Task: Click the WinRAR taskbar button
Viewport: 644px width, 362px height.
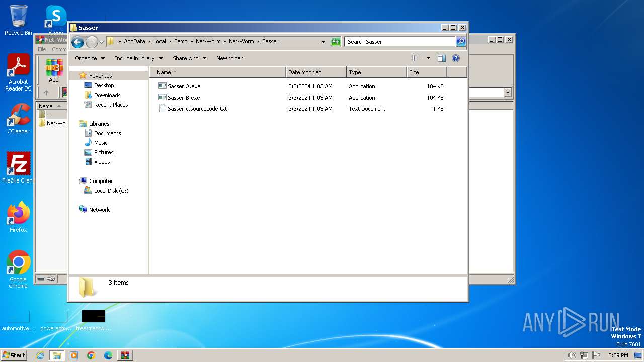Action: [x=125, y=355]
